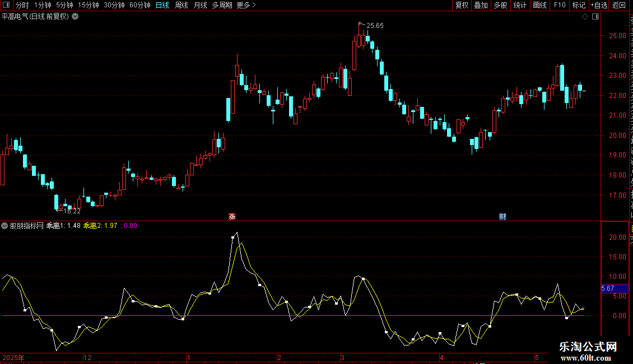Click the magenta 0.00 indicator value
633x364 pixels.
(129, 226)
